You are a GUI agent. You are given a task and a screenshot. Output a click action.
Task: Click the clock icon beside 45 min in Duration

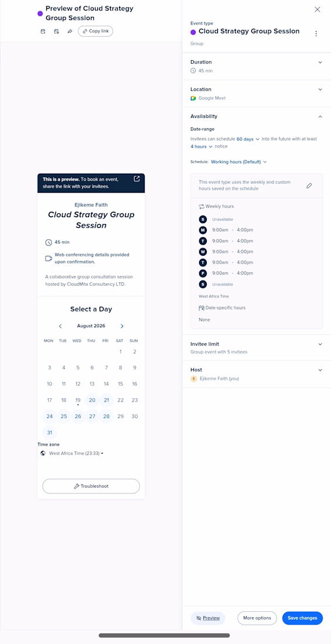(x=193, y=71)
